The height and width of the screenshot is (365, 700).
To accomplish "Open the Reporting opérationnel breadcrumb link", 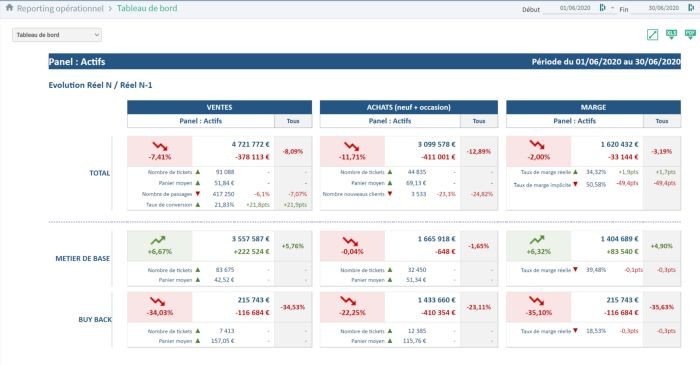I will 60,8.
